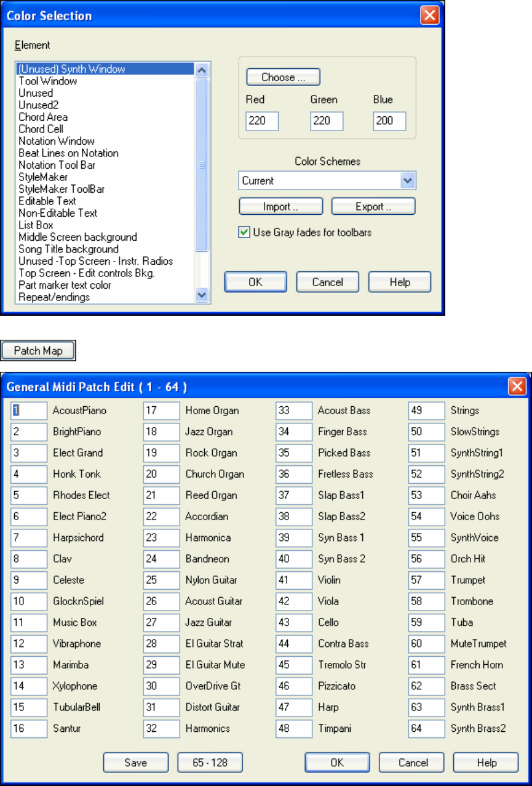This screenshot has width=532, height=786.
Task: Click Cancel in Patch Edit dialog
Action: click(412, 763)
